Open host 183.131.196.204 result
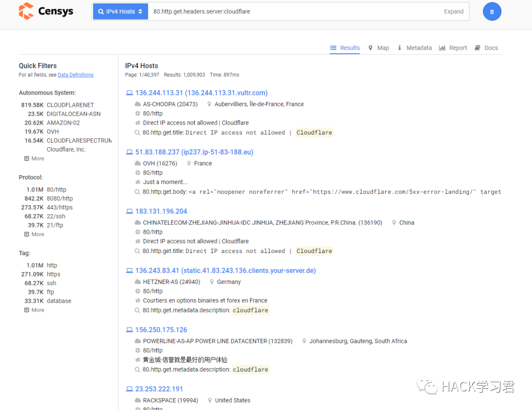 point(161,211)
